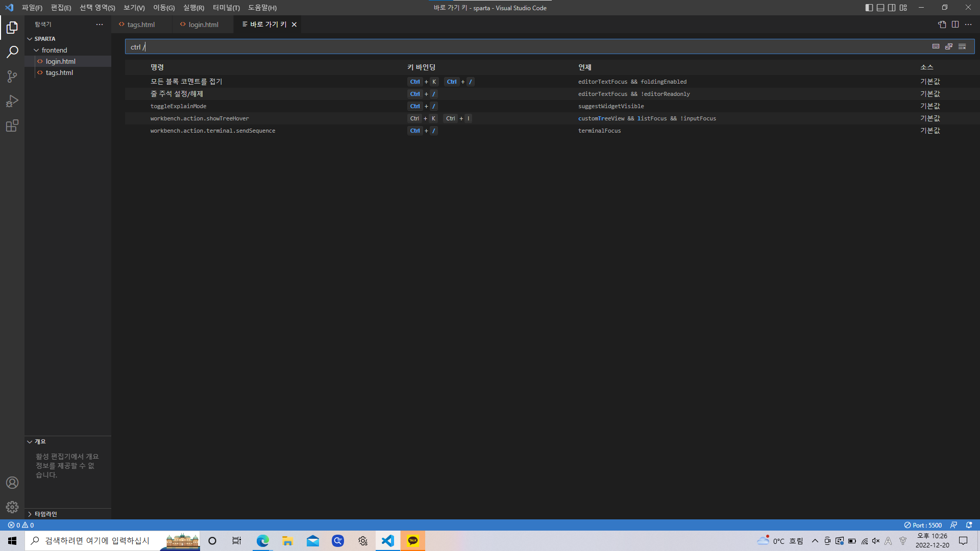This screenshot has height=551, width=980.
Task: Click the 언제 column header
Action: [585, 67]
